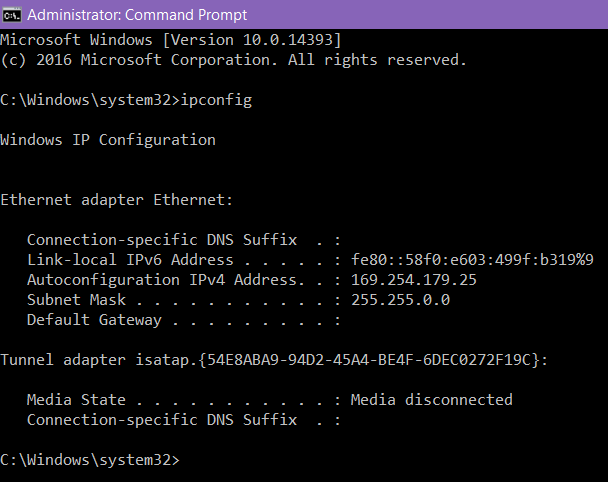This screenshot has width=608, height=482.
Task: Click the Command Prompt icon in title bar
Action: (x=12, y=15)
